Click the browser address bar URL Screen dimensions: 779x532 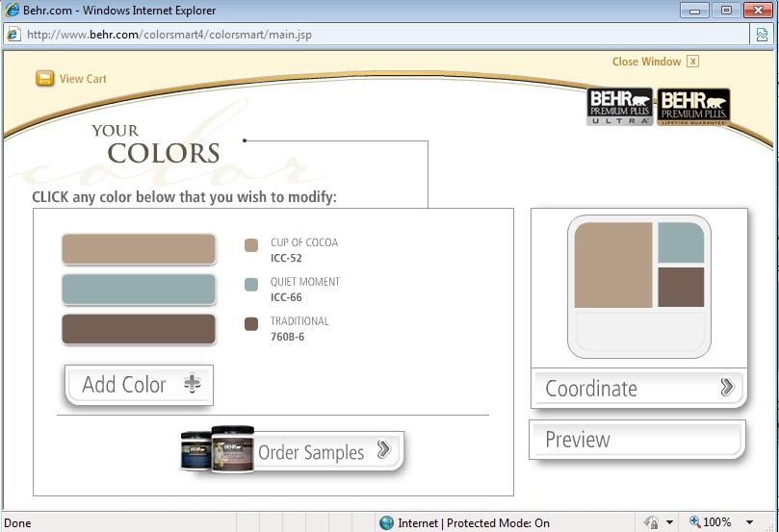169,35
